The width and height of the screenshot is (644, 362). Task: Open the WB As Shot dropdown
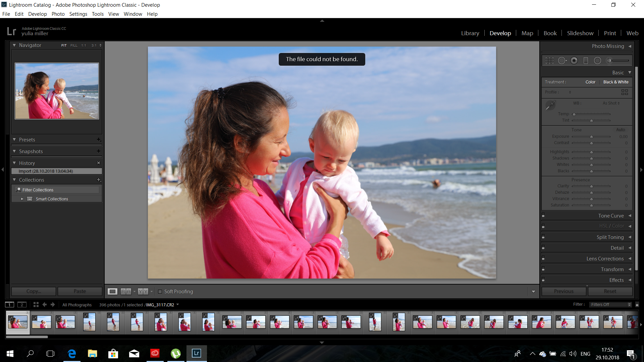click(x=611, y=103)
